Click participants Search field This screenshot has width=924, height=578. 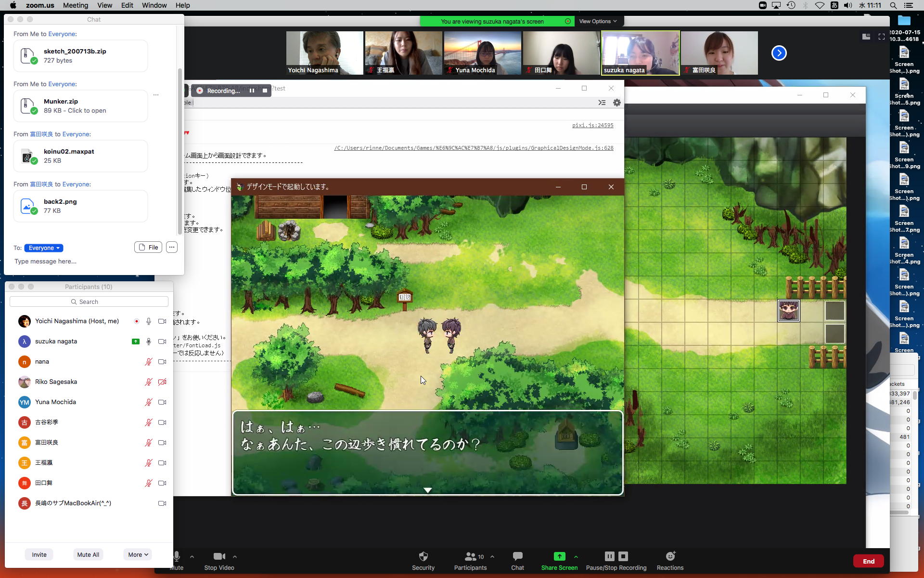[89, 302]
